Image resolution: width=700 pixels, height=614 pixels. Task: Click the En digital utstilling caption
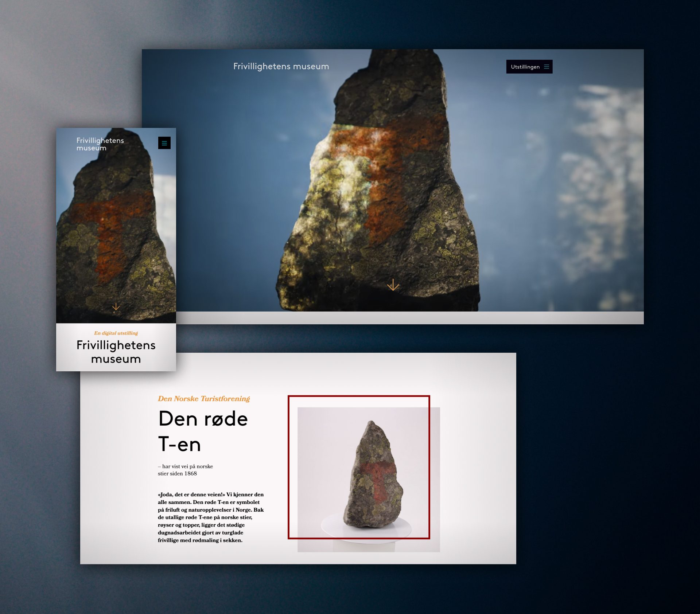coord(116,333)
